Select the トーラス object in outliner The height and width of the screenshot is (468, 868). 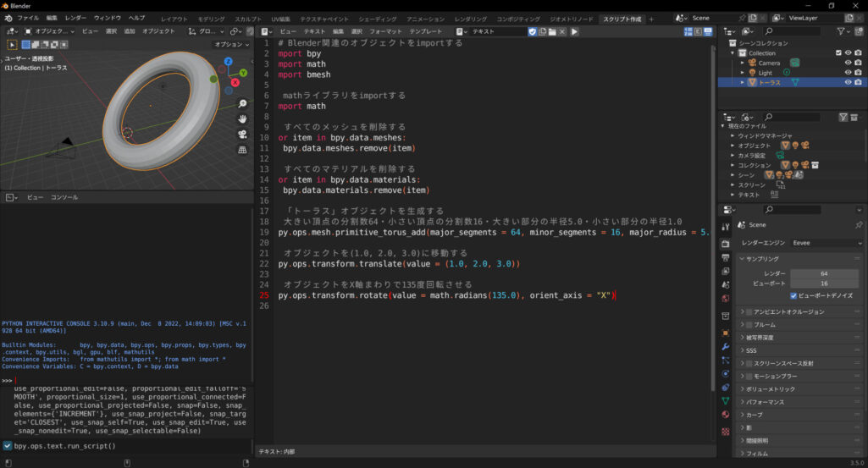770,82
